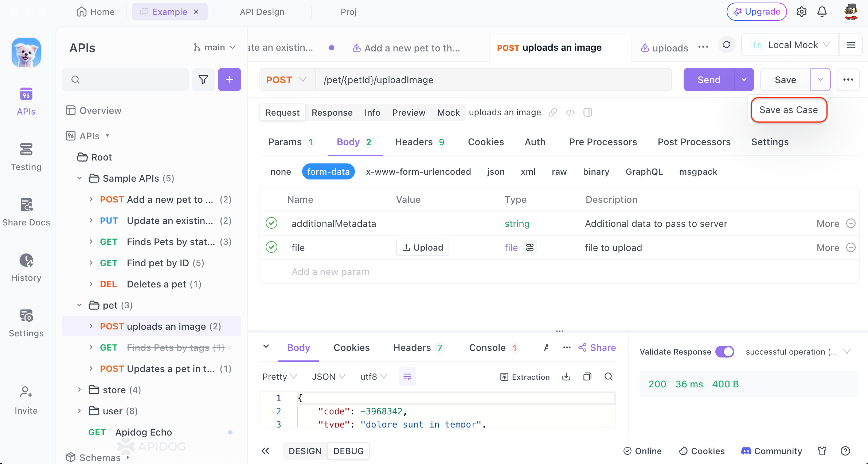
Task: Open the sidebar Settings section
Action: 26,324
